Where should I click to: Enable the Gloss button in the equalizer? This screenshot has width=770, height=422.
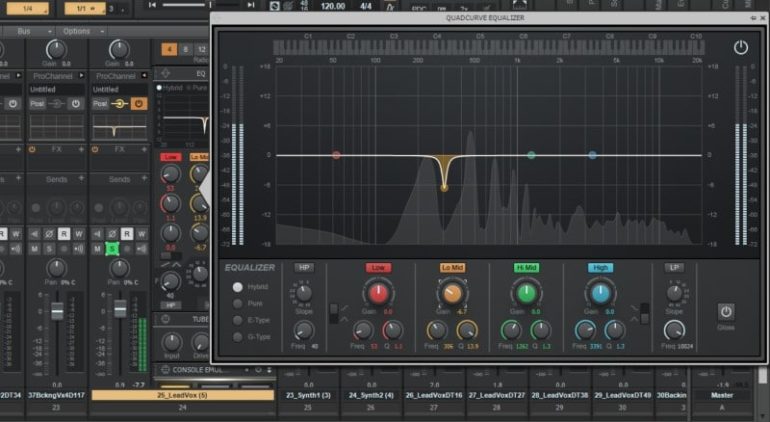(x=725, y=311)
